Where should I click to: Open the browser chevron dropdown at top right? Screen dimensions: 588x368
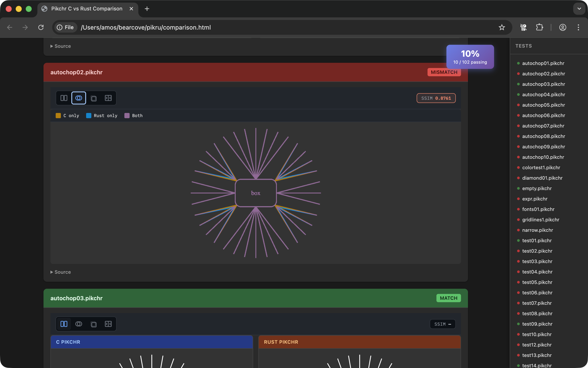[579, 8]
